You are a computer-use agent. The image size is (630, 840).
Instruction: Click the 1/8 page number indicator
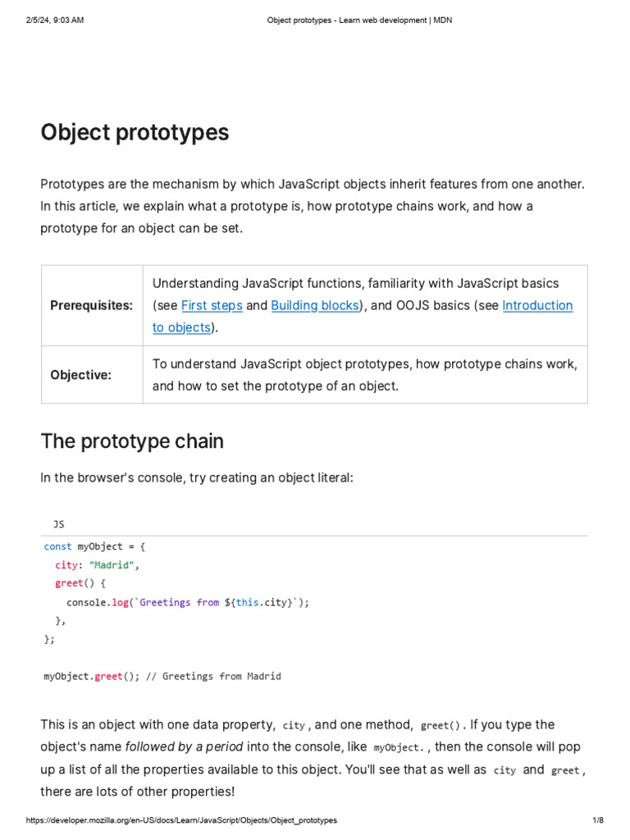pyautogui.click(x=597, y=820)
